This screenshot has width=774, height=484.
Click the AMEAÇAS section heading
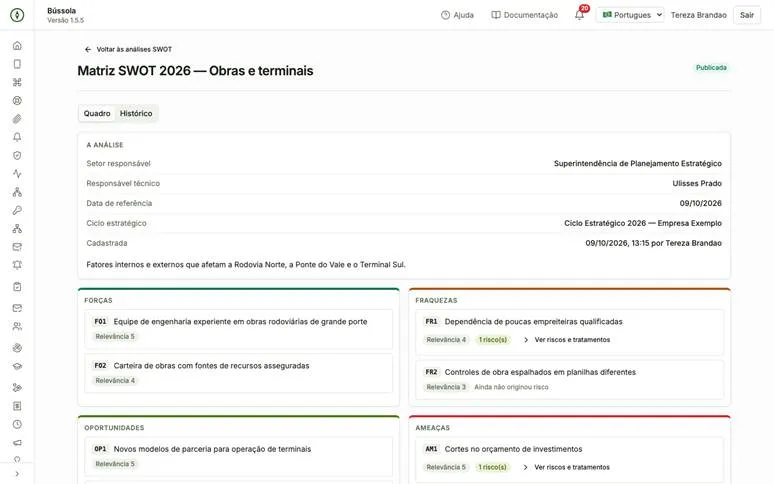tap(432, 428)
